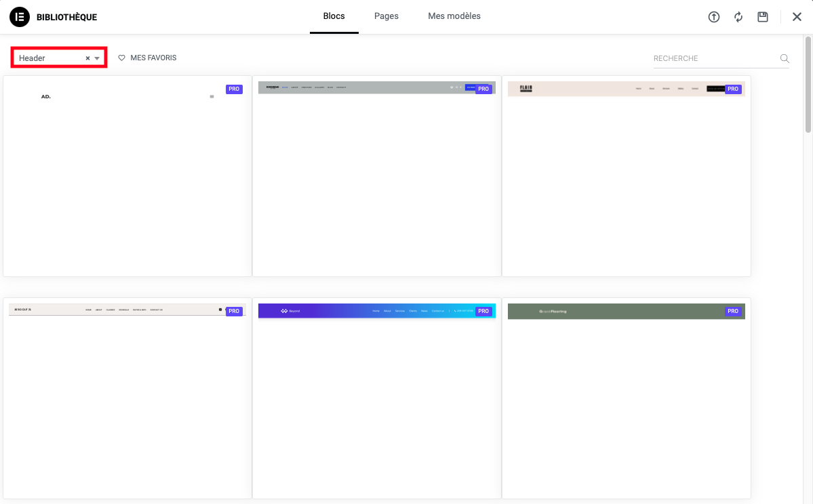This screenshot has height=504, width=813.
Task: Switch to the Mes modèles tab
Action: (x=454, y=16)
